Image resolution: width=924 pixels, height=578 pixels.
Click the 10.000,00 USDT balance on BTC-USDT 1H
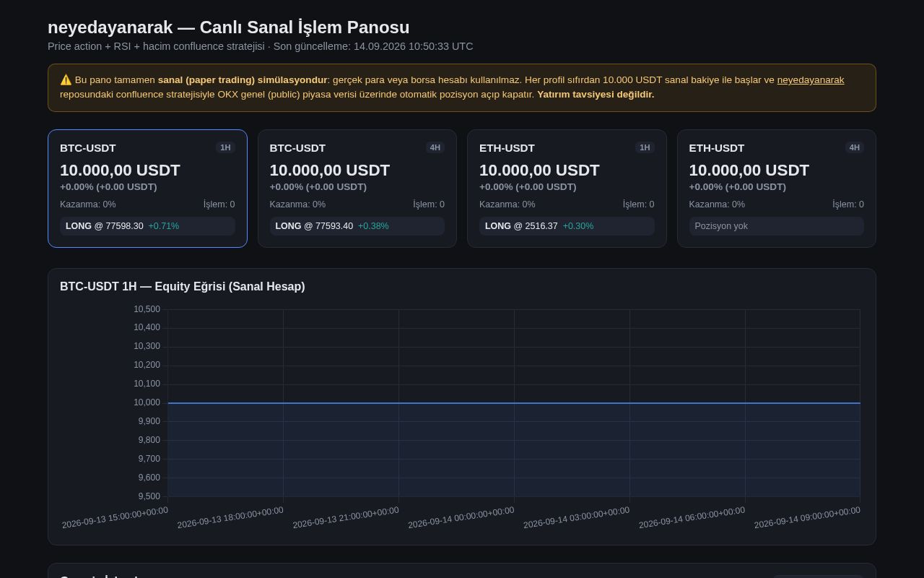click(120, 171)
